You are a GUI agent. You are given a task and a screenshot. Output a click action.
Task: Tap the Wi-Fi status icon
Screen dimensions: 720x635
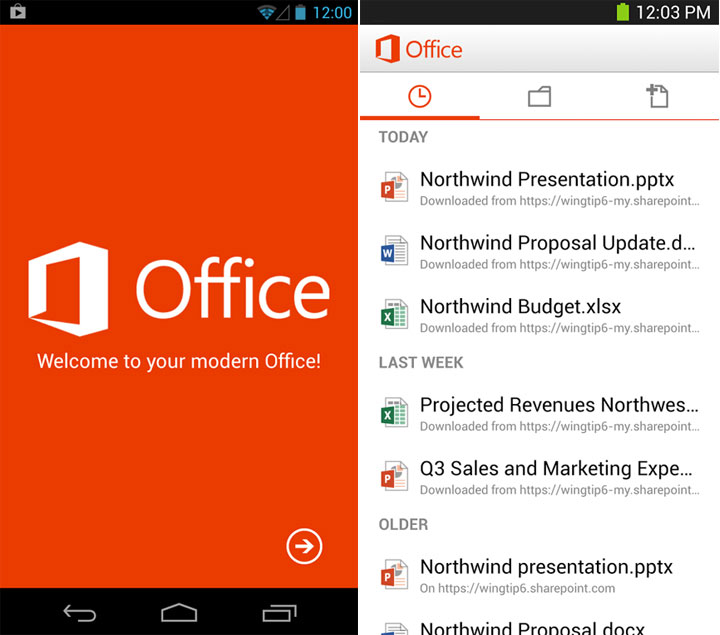point(266,12)
